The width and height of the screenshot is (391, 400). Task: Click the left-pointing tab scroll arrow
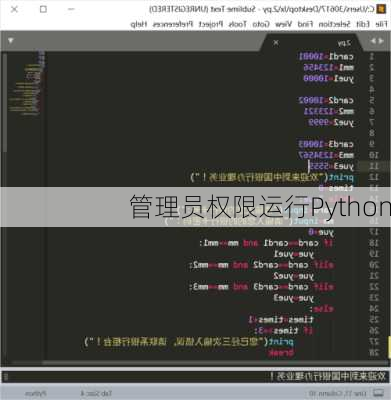[373, 41]
